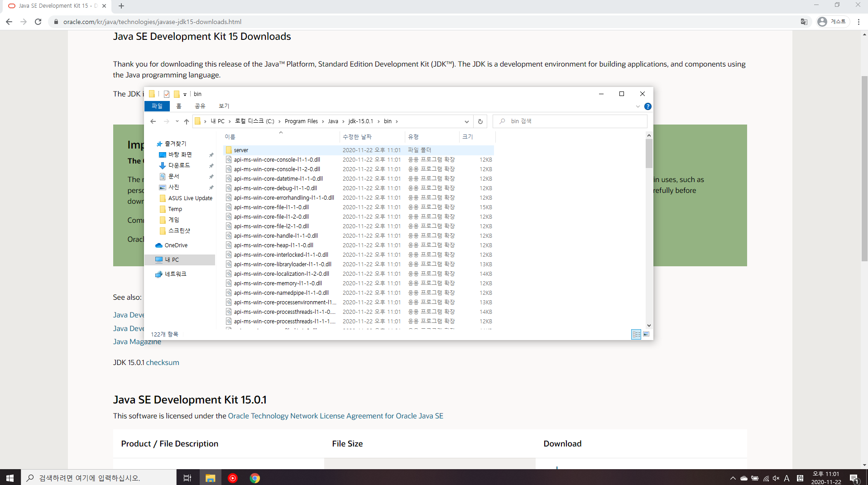Click Program Files breadcrumb segment
The image size is (868, 485).
pos(301,121)
